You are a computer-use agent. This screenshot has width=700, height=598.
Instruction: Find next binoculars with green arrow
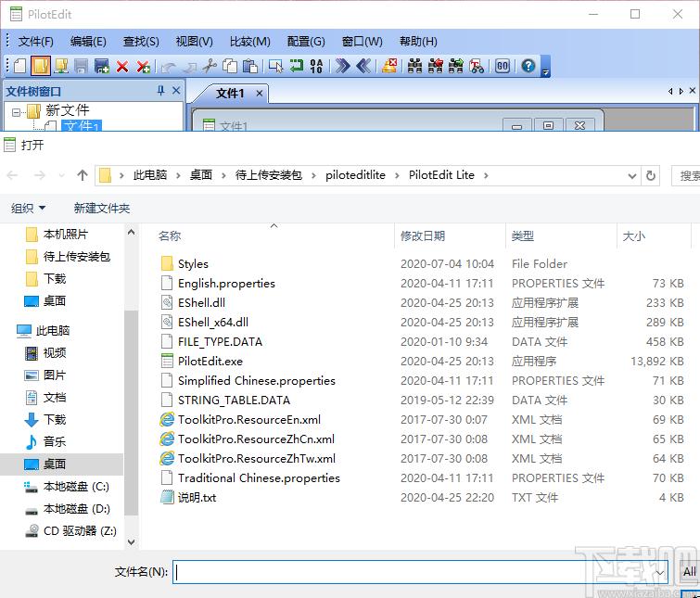(x=456, y=66)
